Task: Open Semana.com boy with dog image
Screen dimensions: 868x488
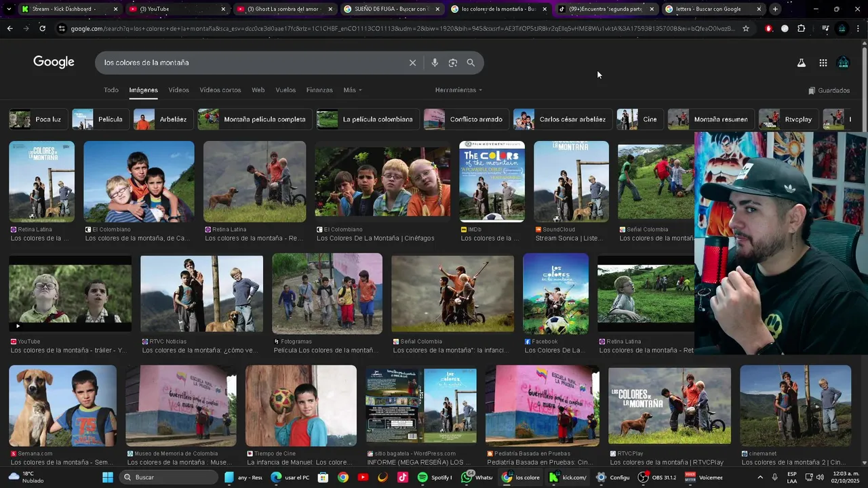Action: [62, 405]
